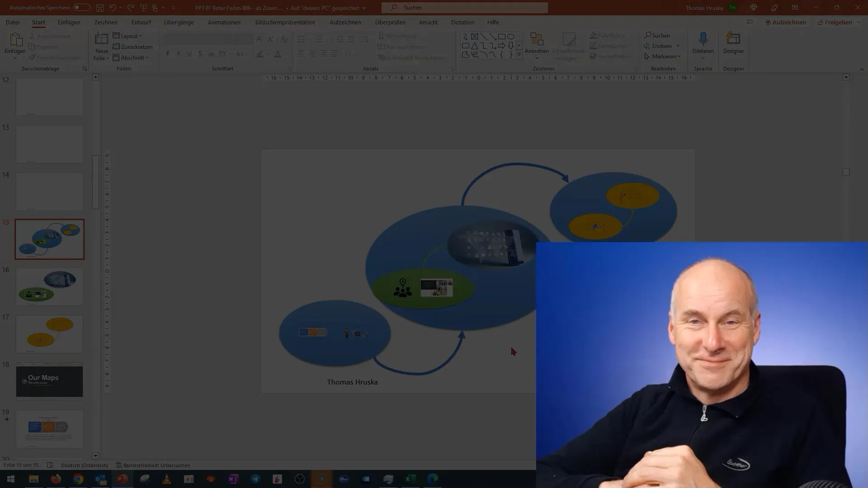
Task: Click Zurücksetzen to reset the slide
Action: (x=132, y=47)
